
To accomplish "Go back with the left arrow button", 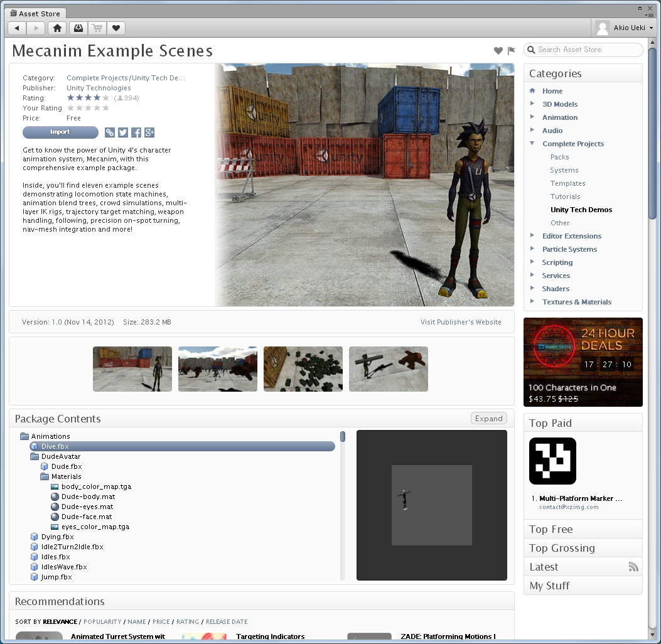I will point(18,28).
